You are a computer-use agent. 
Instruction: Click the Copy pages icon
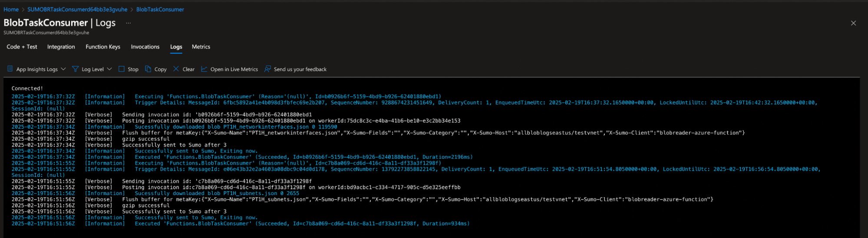[x=148, y=69]
